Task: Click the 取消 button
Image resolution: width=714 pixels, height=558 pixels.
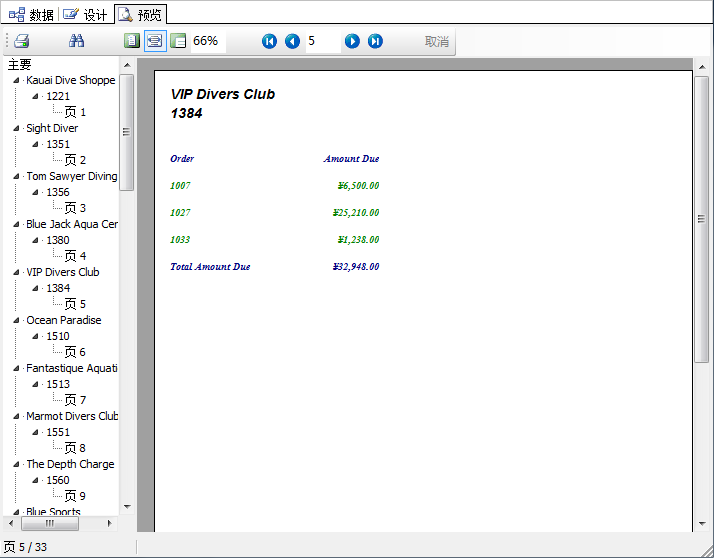Action: point(437,41)
